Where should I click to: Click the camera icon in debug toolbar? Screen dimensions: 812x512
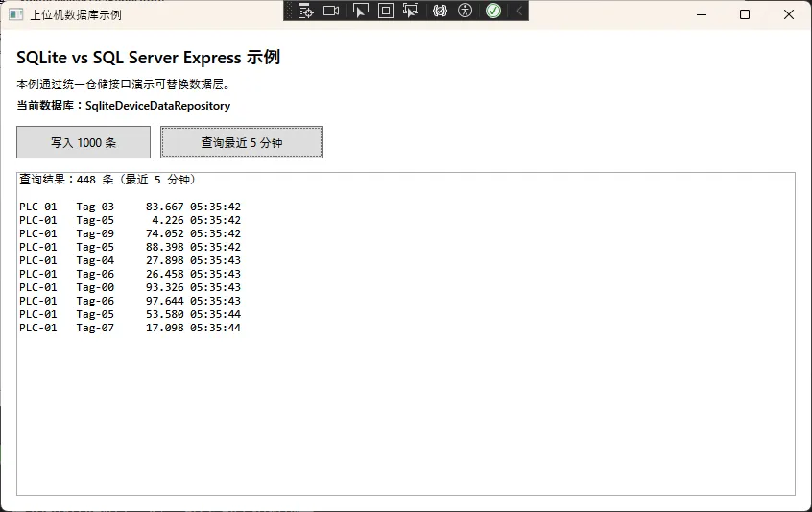331,11
